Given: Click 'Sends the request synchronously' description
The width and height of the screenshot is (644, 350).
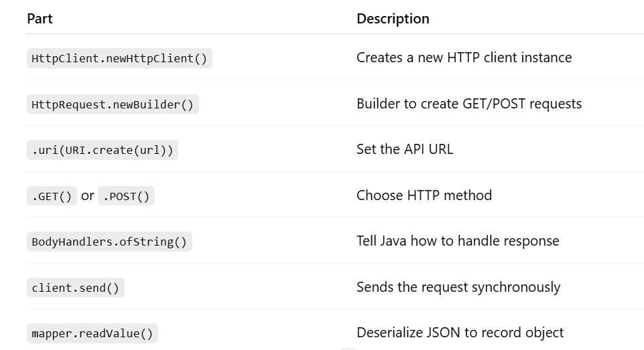Looking at the screenshot, I should (458, 287).
